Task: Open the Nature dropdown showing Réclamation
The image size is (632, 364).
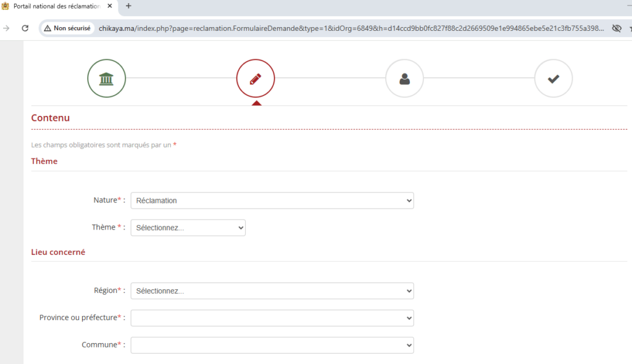Action: coord(272,201)
